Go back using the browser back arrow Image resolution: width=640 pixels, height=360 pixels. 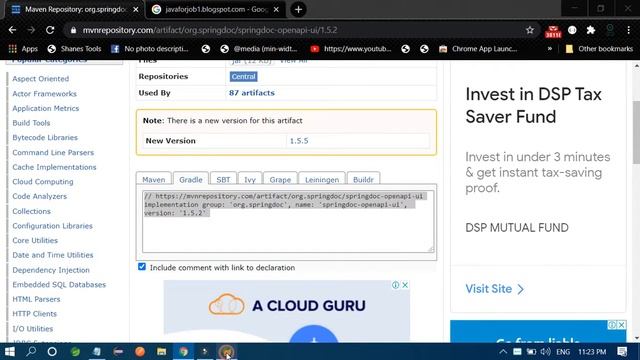pos(12,30)
